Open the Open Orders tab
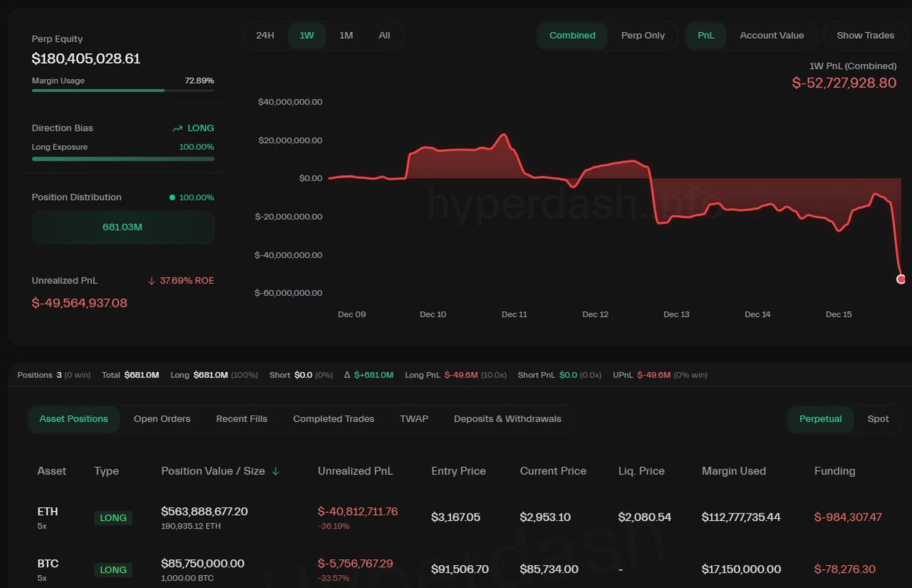This screenshot has width=912, height=588. tap(162, 419)
